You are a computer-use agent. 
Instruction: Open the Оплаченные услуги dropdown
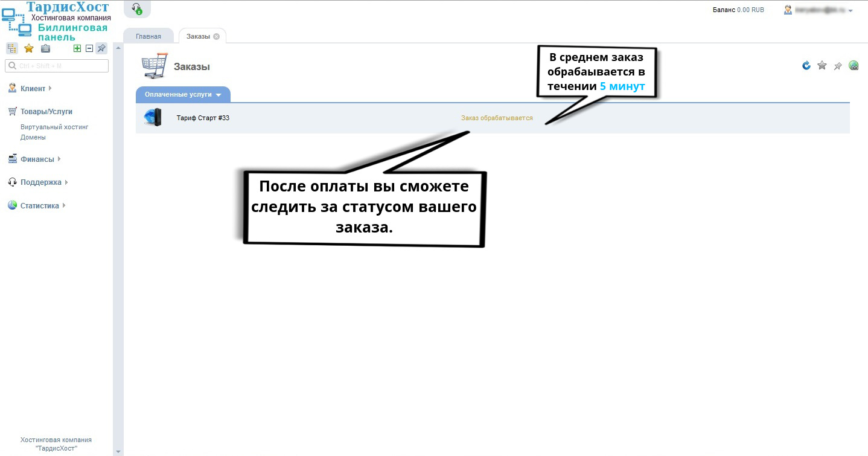coord(183,95)
